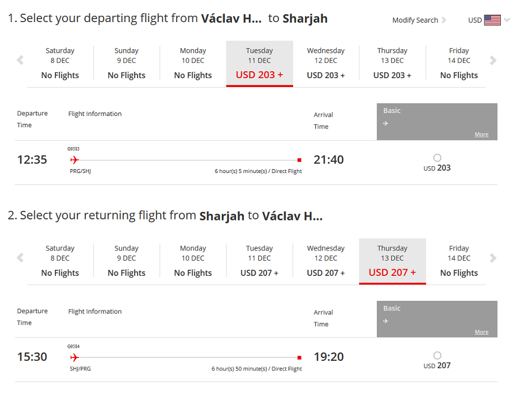Select Thursday 13 DEC departing date tab
This screenshot has width=532, height=393.
392,63
